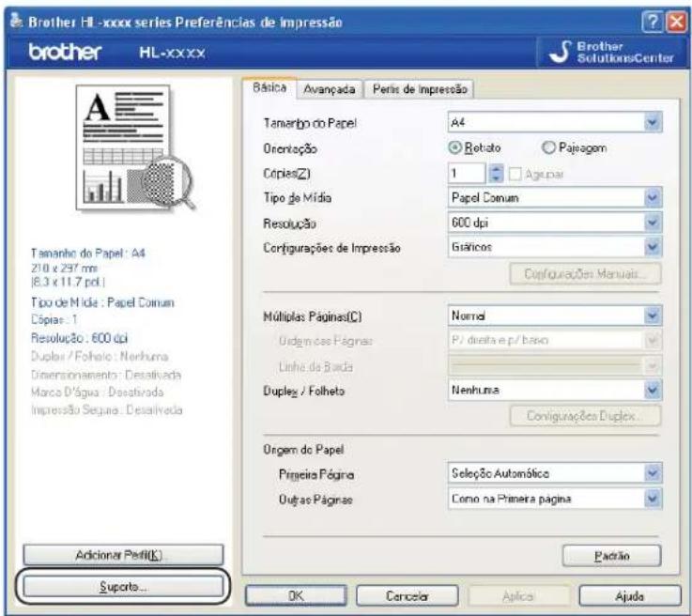The image size is (692, 616).
Task: Decrease copies with the down spinner arrow
Action: pyautogui.click(x=496, y=178)
